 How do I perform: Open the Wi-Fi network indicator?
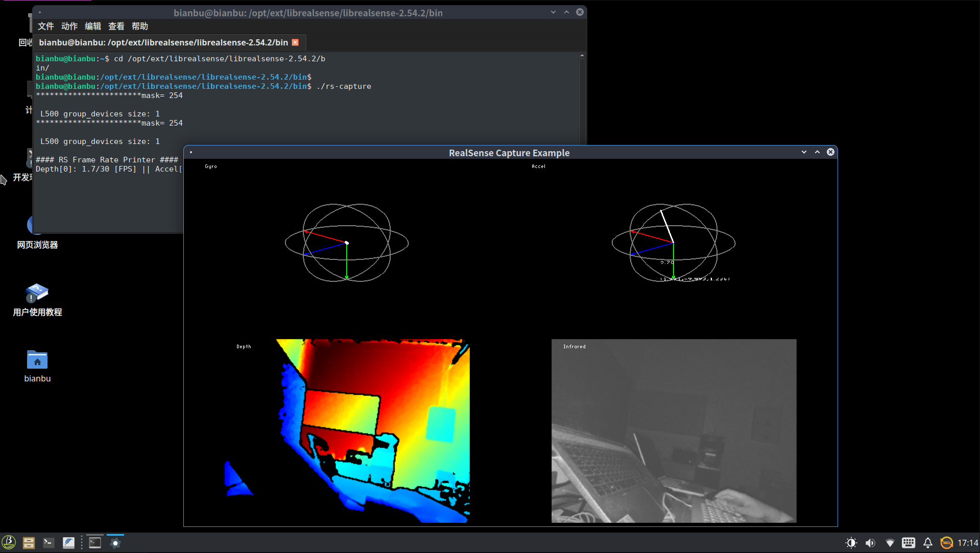pyautogui.click(x=890, y=543)
